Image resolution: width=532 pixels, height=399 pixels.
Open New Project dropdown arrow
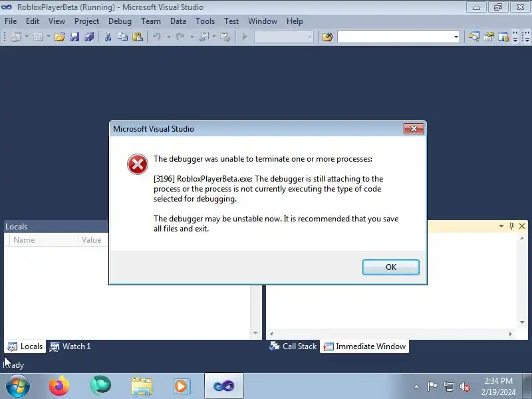[x=27, y=37]
